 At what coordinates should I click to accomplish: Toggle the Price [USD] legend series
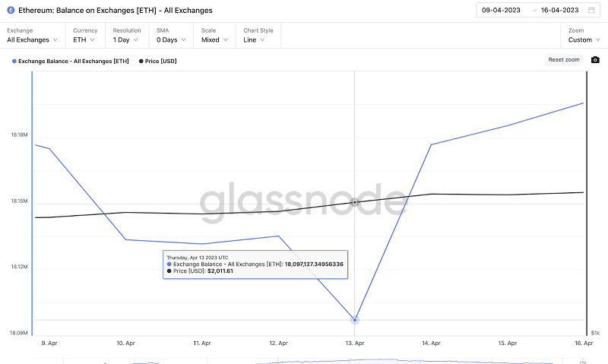157,61
